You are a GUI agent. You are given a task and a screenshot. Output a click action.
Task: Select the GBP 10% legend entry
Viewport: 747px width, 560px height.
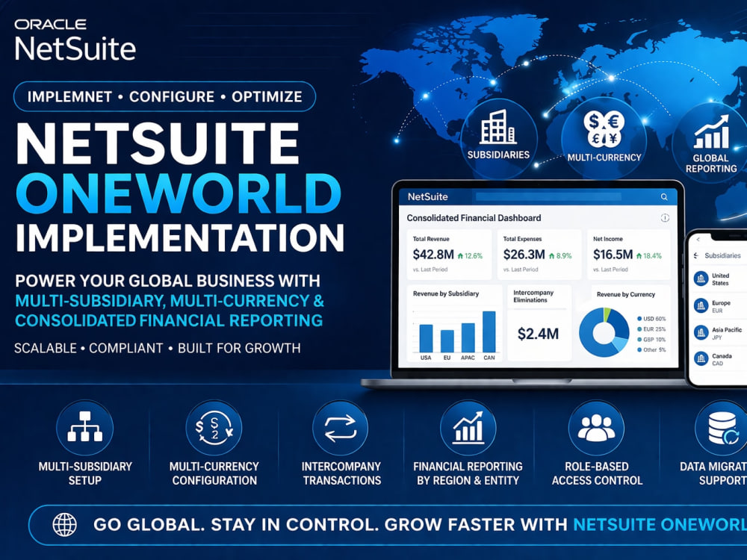pyautogui.click(x=651, y=340)
